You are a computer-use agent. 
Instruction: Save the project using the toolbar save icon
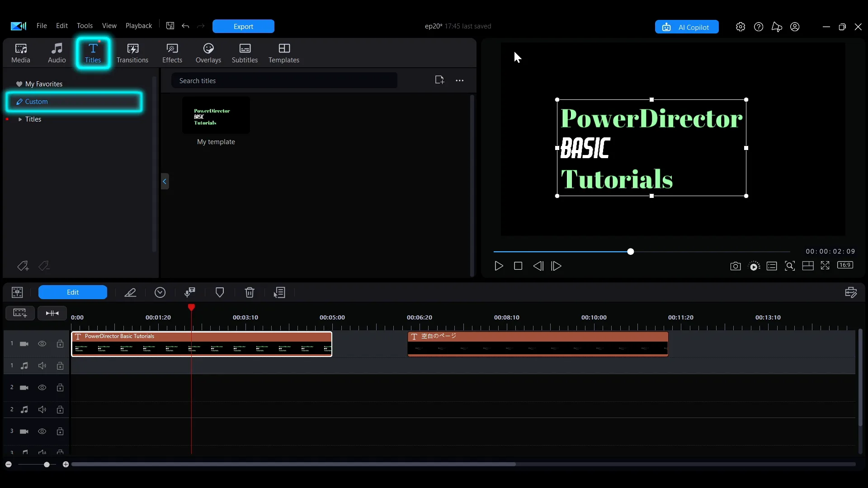170,26
